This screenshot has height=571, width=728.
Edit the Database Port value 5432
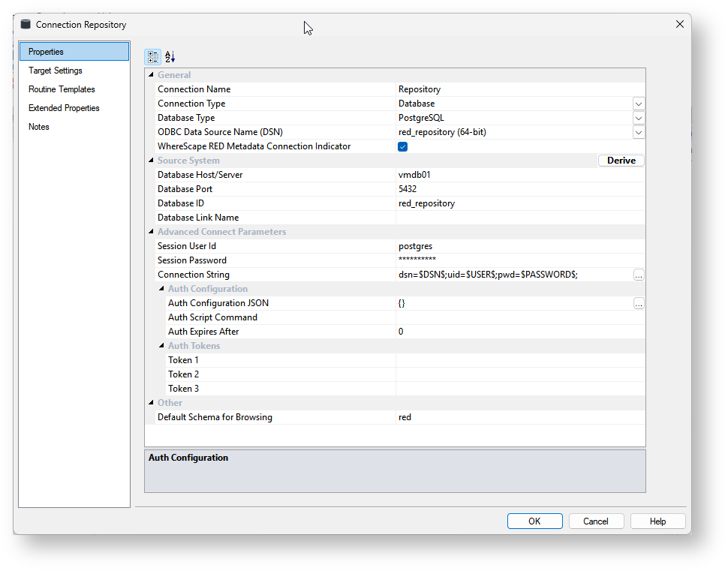tap(520, 189)
